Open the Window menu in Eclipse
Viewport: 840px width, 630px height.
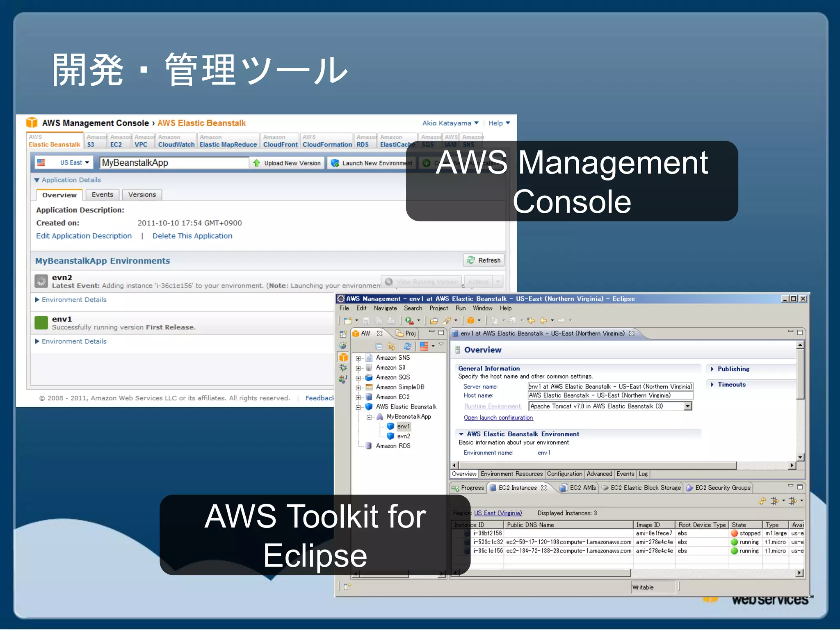(x=482, y=308)
